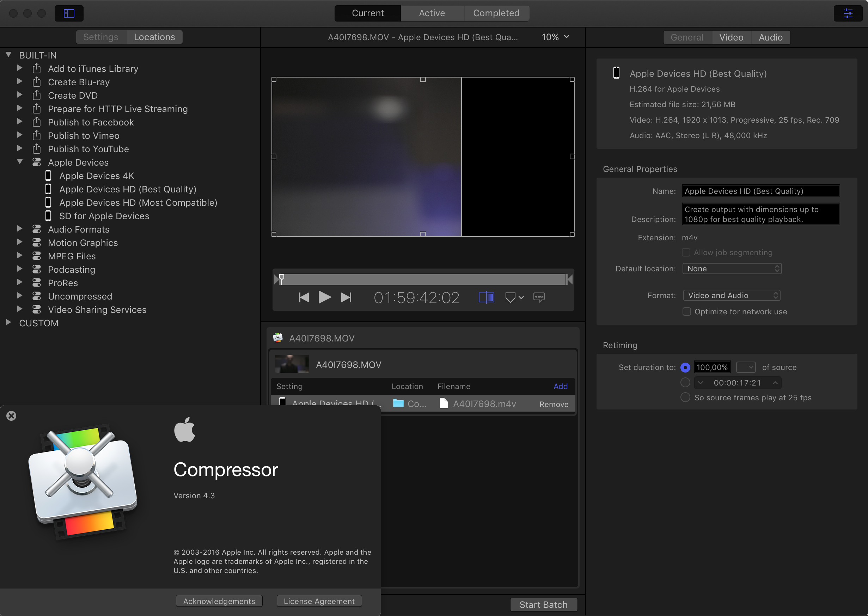
Task: Click the device icon in inspector summary
Action: [617, 73]
